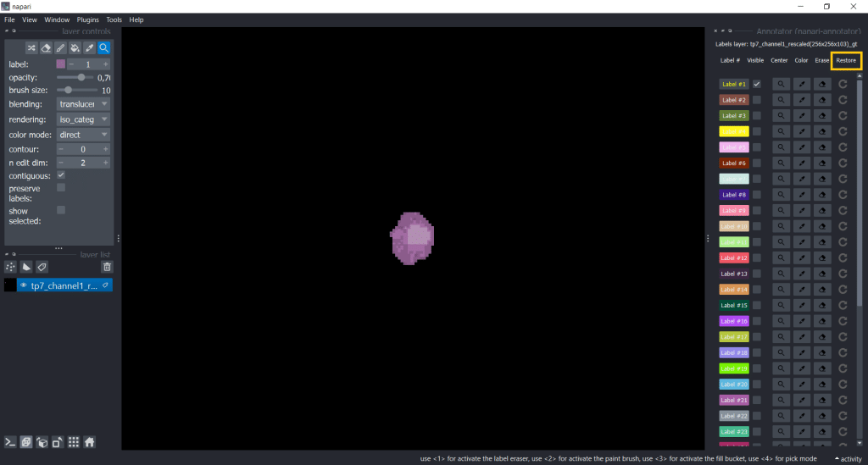The height and width of the screenshot is (465, 868).
Task: Select the fill bucket tool
Action: pos(75,48)
